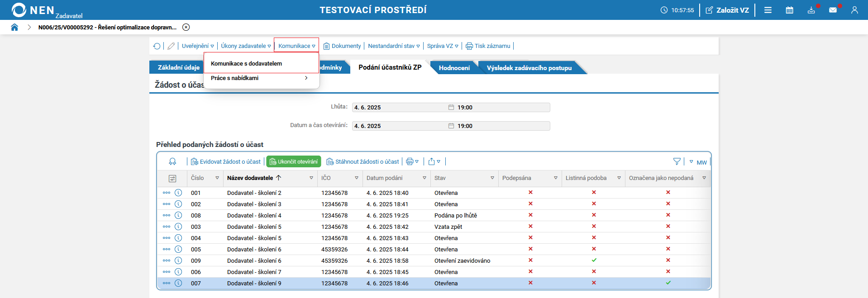Open the table export dropdown icon
The height and width of the screenshot is (298, 868).
[x=434, y=161]
